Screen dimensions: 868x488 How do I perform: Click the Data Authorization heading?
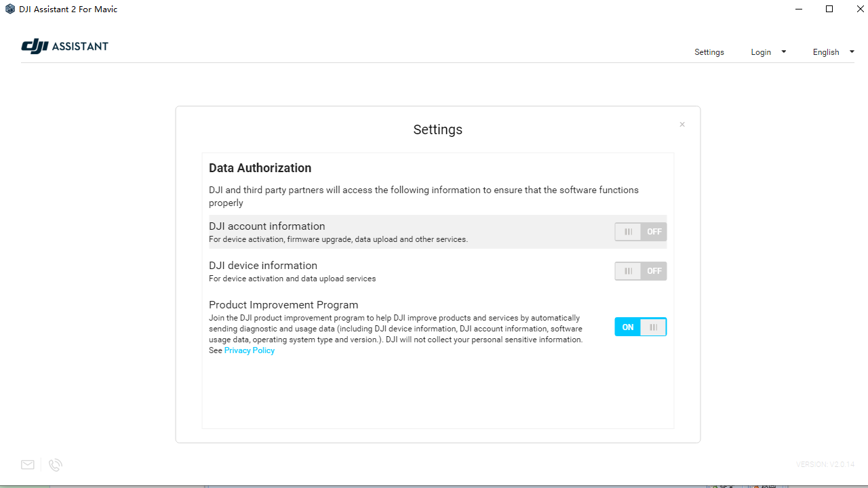(260, 168)
